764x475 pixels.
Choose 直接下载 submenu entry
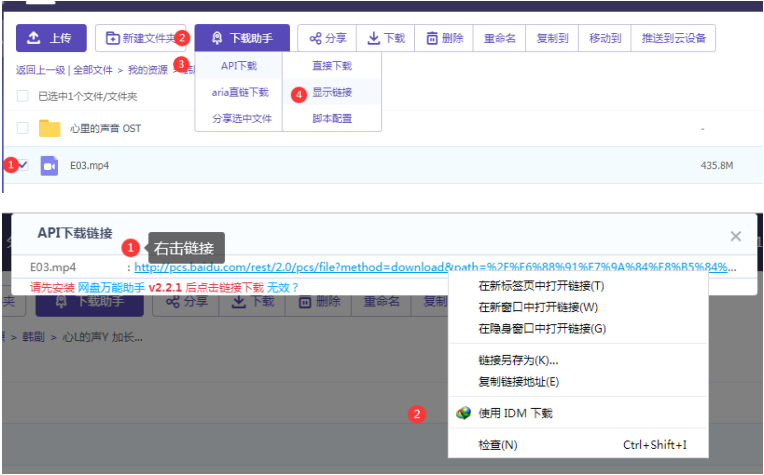[x=332, y=66]
